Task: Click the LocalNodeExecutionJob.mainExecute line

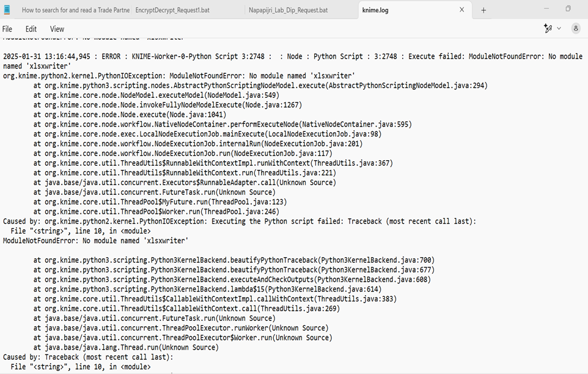Action: (x=207, y=134)
